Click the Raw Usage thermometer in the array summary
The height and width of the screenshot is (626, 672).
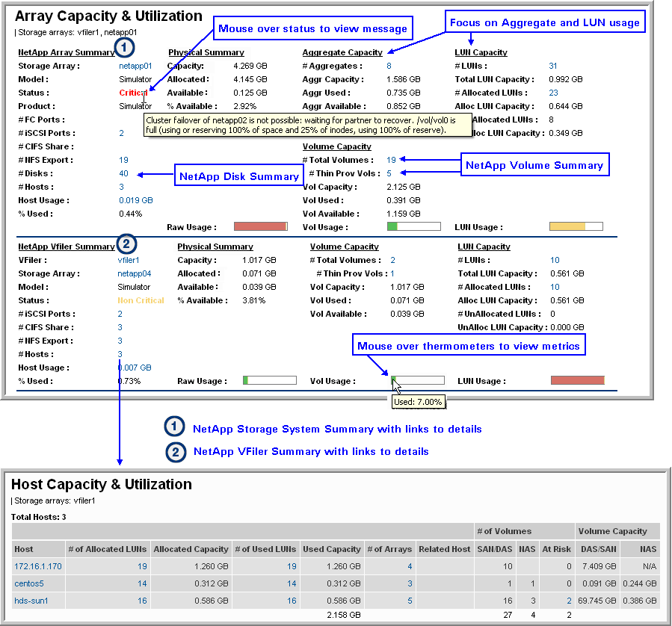[x=261, y=226]
